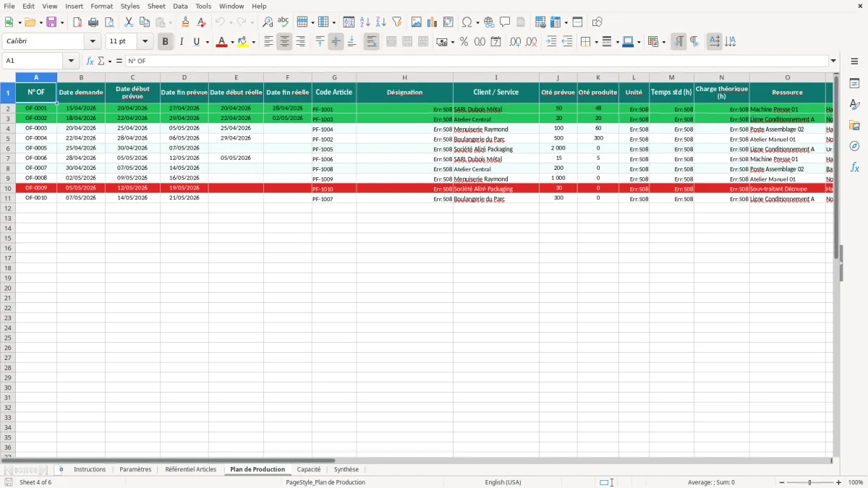Cut selection with the scissors icon
The image size is (868, 488).
click(x=129, y=22)
